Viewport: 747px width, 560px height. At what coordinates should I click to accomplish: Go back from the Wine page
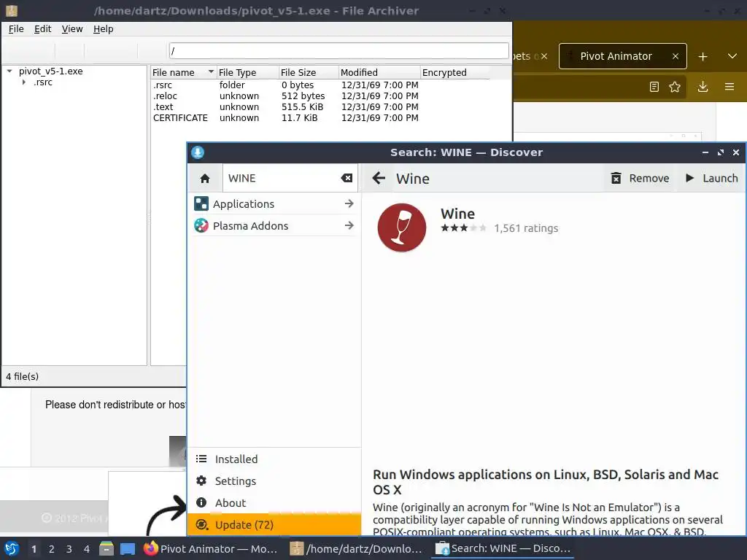(x=379, y=179)
